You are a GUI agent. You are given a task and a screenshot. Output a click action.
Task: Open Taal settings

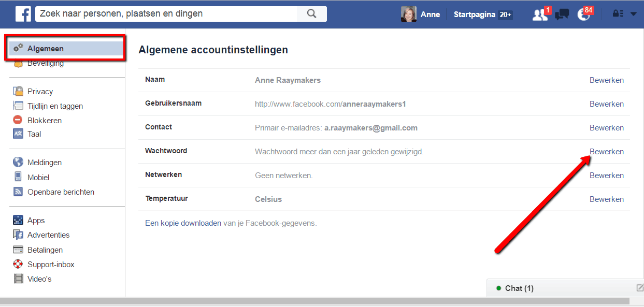pyautogui.click(x=34, y=134)
